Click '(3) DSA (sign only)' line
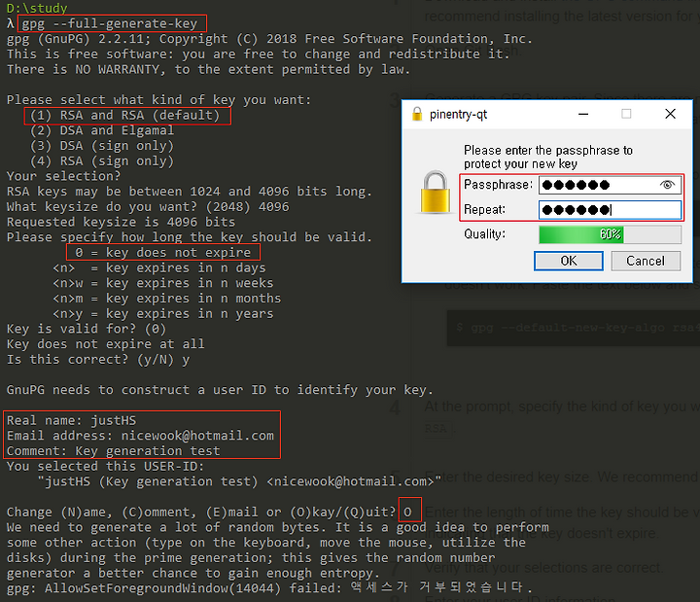This screenshot has width=700, height=602. 102,146
